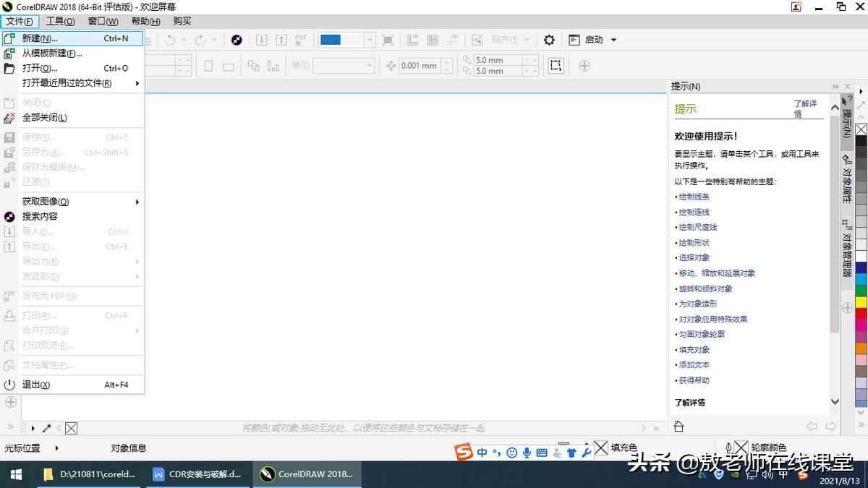Choose 退出 in the File menu
868x488 pixels.
tap(36, 385)
